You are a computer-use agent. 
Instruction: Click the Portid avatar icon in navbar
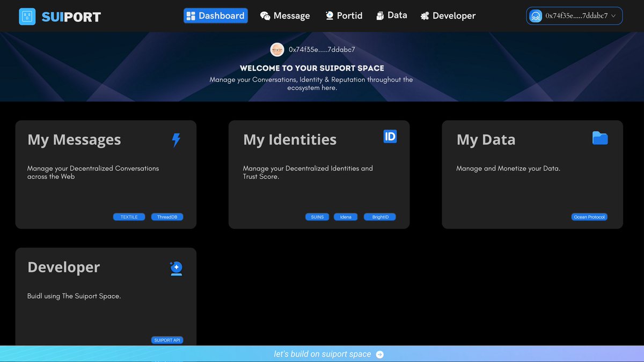(x=330, y=16)
